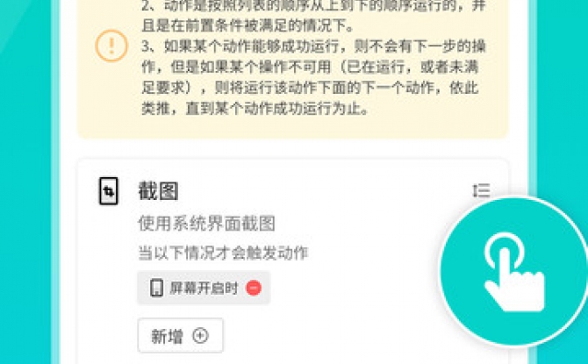Select the 屏幕开启时 condition chip

click(204, 288)
